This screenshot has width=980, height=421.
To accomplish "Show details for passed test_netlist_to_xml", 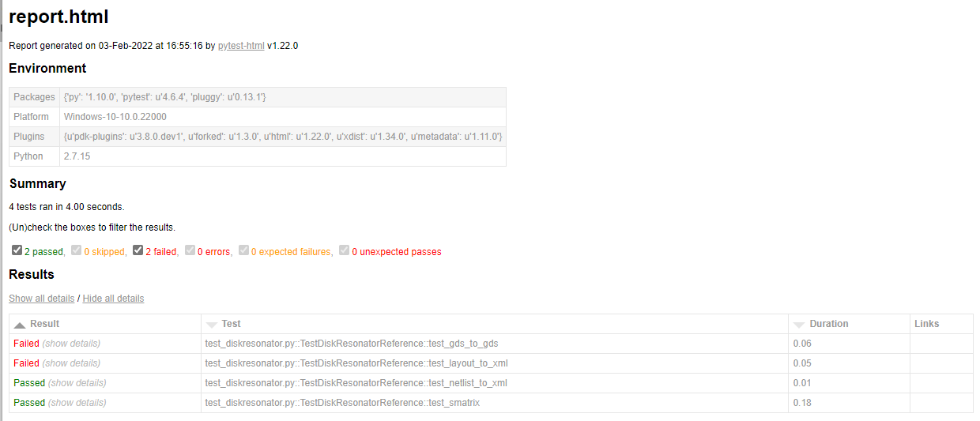I will pyautogui.click(x=77, y=383).
